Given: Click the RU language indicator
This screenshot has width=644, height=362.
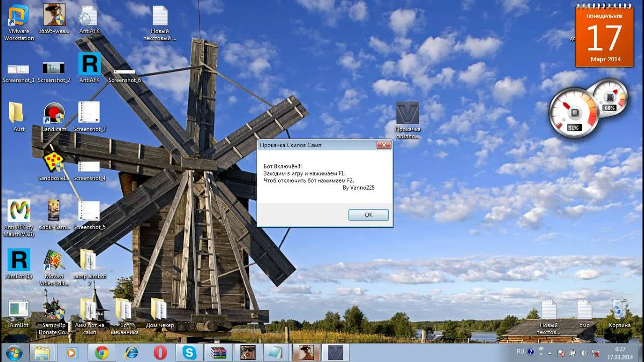Looking at the screenshot, I should 520,351.
